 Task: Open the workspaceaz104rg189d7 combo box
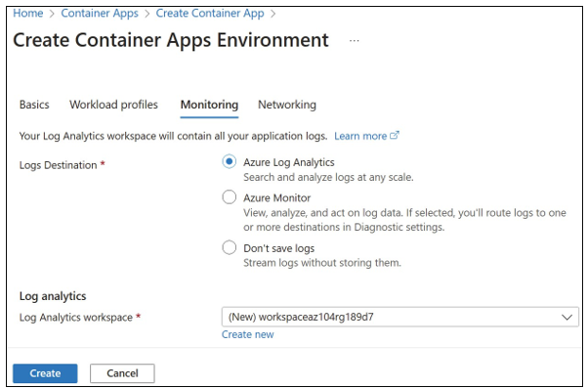(x=400, y=317)
